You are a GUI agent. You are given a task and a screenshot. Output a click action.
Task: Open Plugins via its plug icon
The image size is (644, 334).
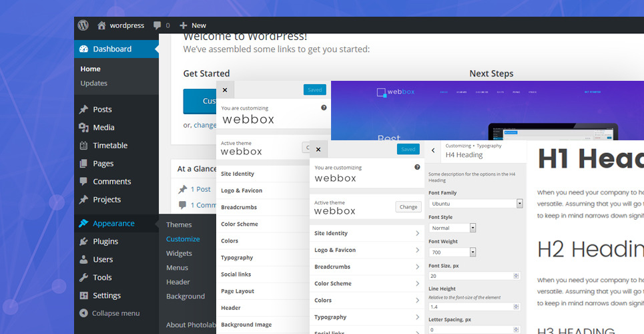(83, 242)
